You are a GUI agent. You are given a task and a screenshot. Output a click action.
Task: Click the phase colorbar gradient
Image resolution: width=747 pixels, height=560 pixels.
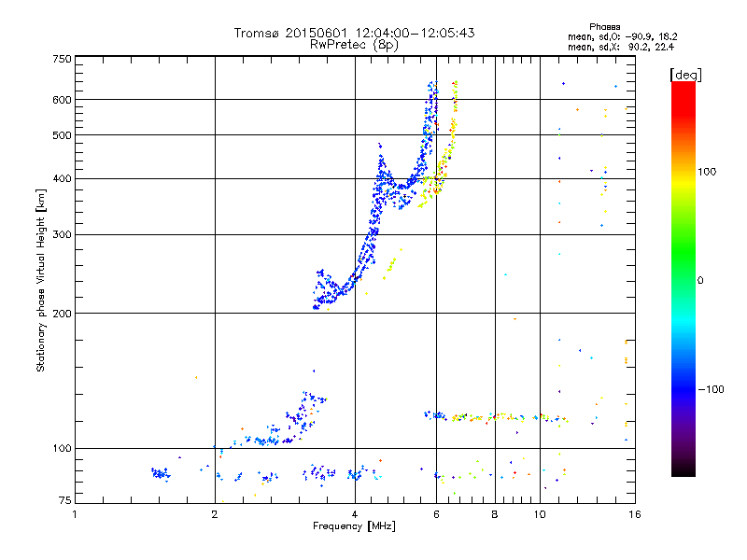pos(684,279)
